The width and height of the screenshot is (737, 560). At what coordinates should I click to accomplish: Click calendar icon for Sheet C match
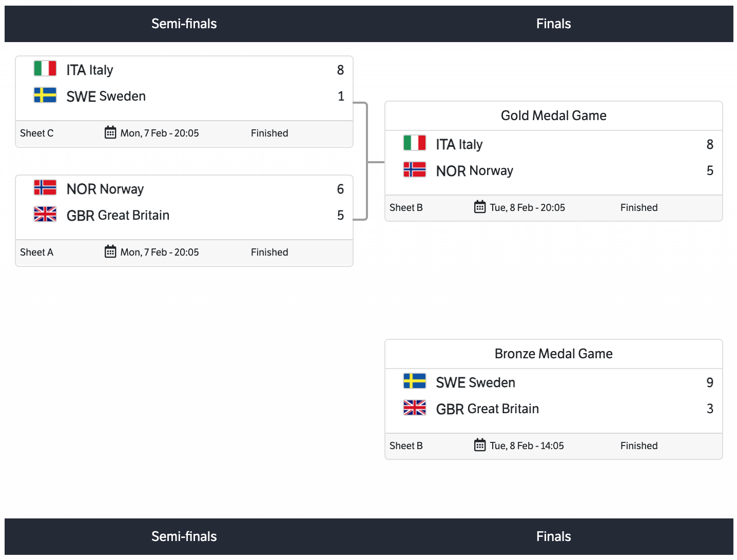(x=110, y=132)
